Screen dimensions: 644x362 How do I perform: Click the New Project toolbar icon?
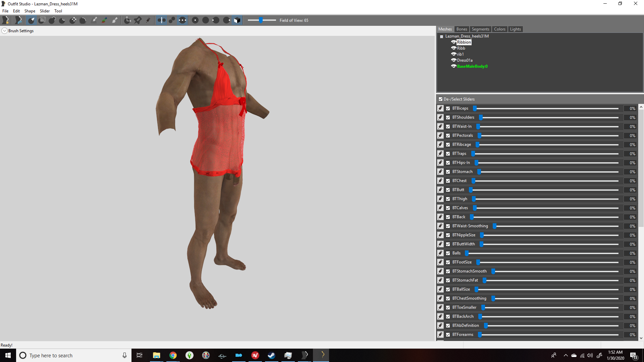(6, 20)
